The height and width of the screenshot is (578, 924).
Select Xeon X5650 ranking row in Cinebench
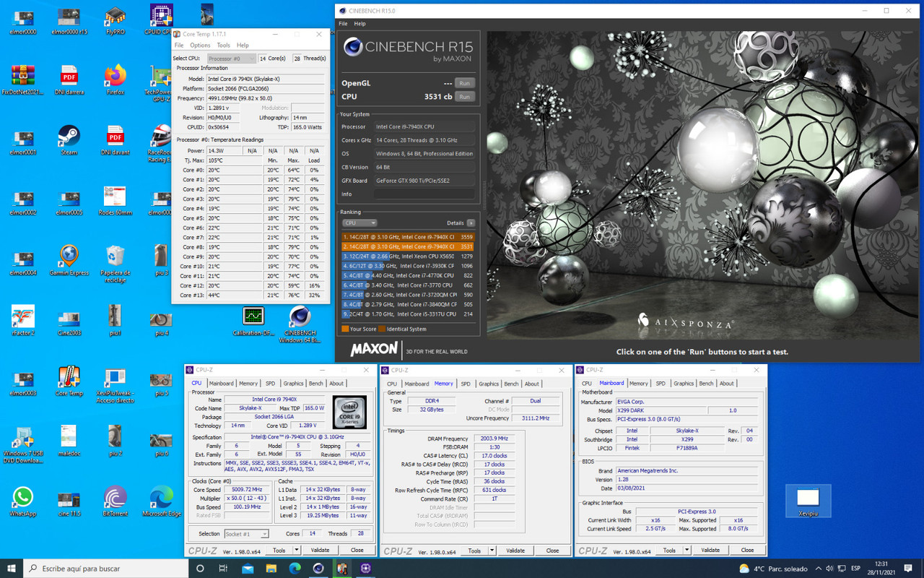tap(409, 256)
